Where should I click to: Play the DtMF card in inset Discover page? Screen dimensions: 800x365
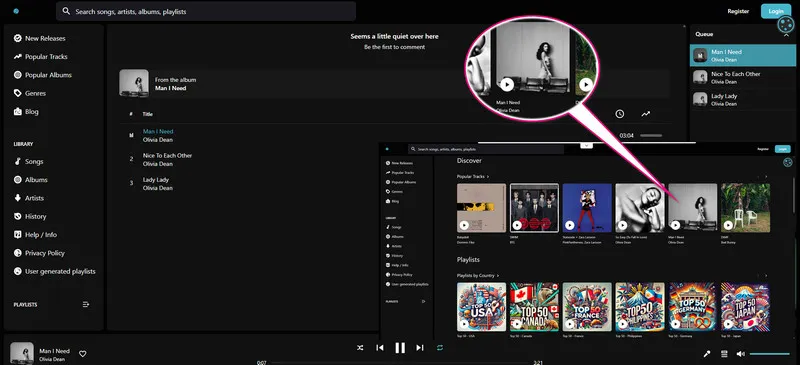coord(728,225)
